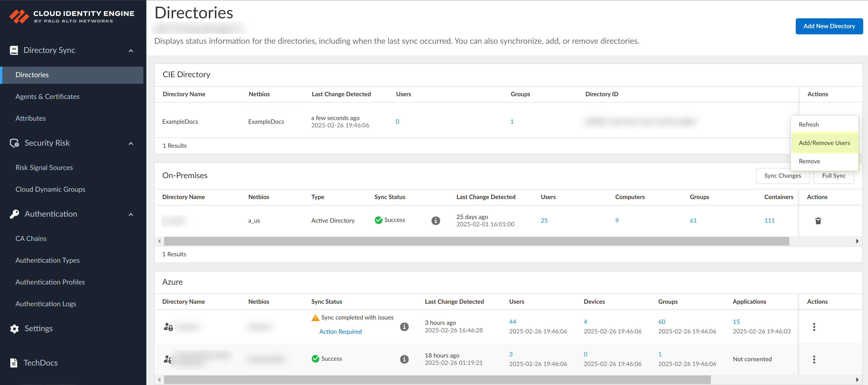
Task: Click the info icon beside the Active Directory sync status
Action: point(435,221)
